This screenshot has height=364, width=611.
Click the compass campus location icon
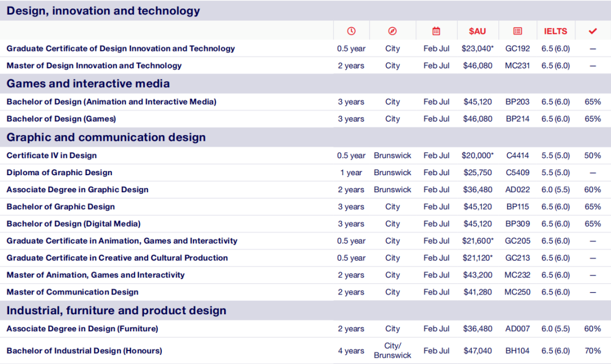click(x=393, y=31)
